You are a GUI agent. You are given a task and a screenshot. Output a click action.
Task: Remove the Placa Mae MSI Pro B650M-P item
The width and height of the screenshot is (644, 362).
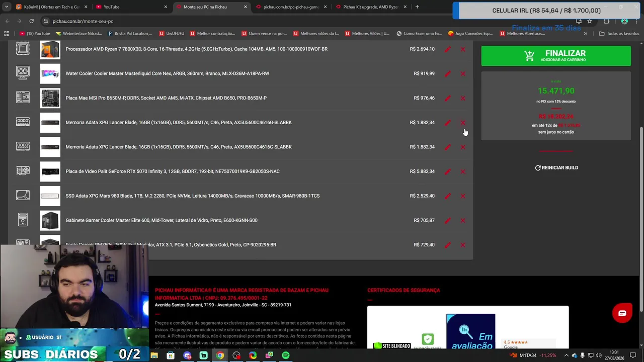coord(463,98)
